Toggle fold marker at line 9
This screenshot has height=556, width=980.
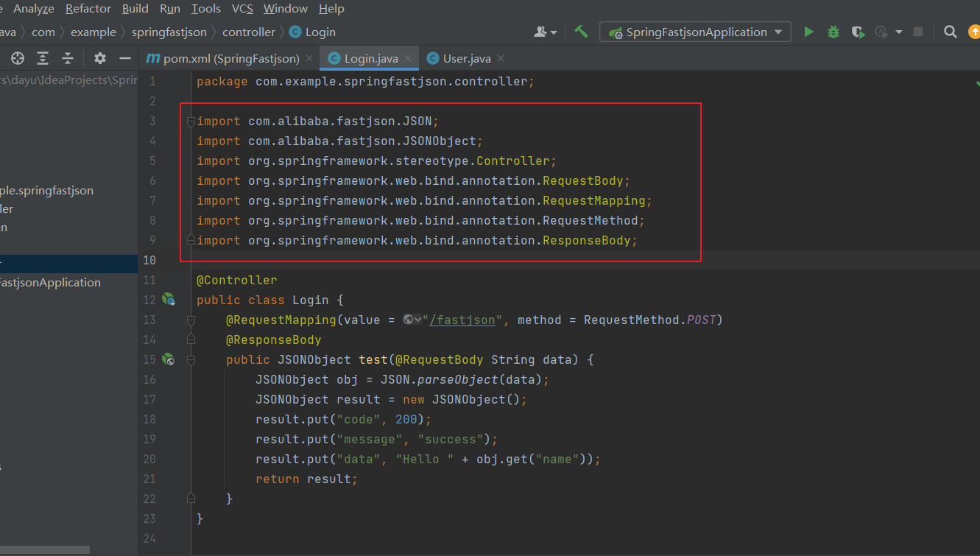(191, 240)
